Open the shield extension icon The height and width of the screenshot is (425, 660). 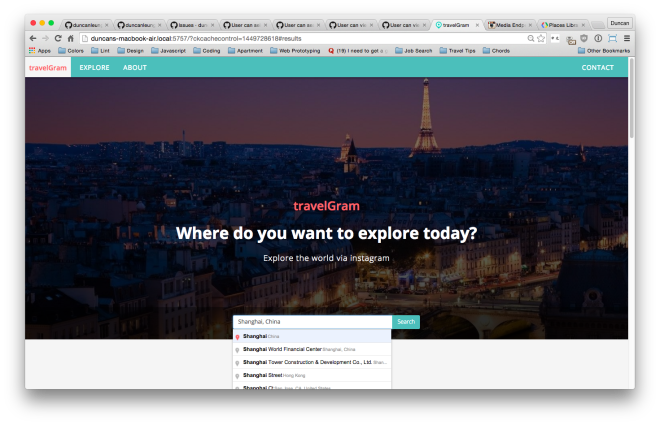[x=584, y=38]
